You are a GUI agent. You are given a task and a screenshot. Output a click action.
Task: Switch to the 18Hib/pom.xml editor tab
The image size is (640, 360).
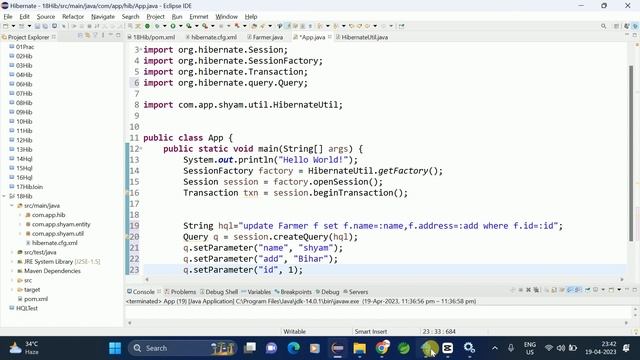(151, 37)
